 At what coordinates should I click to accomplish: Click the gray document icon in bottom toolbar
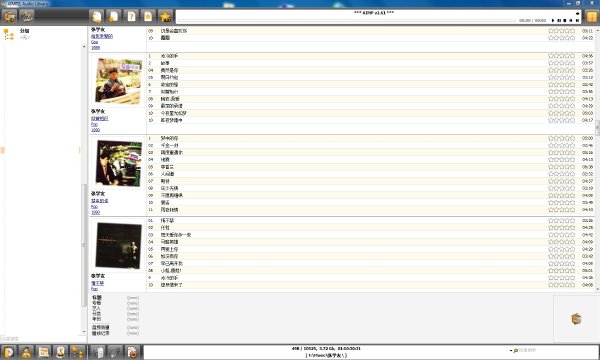point(98,352)
